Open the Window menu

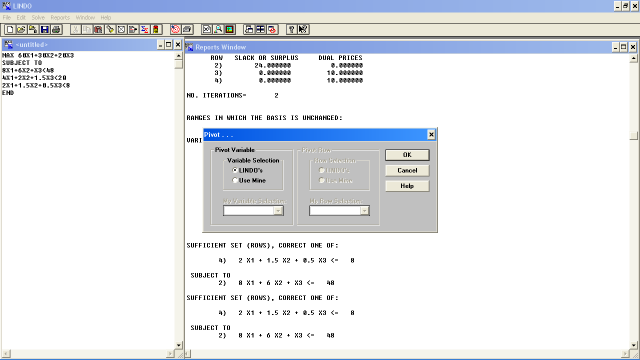click(x=85, y=18)
